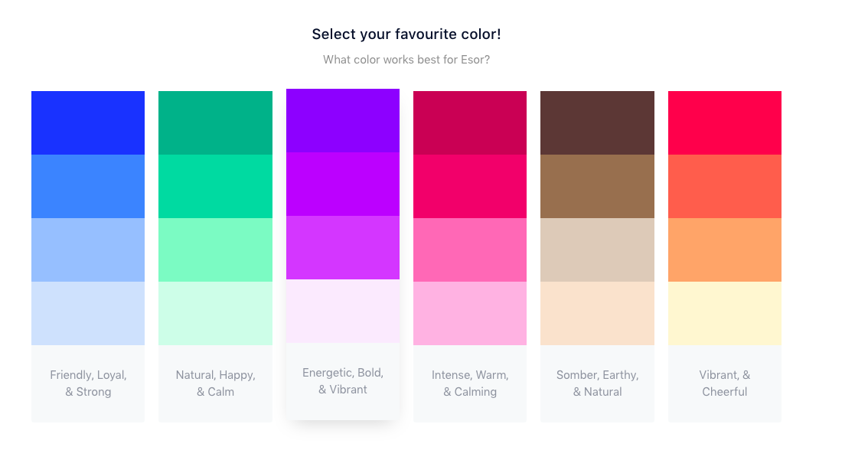Pick the light pink bottom swatch
868x460 pixels.
click(x=470, y=313)
